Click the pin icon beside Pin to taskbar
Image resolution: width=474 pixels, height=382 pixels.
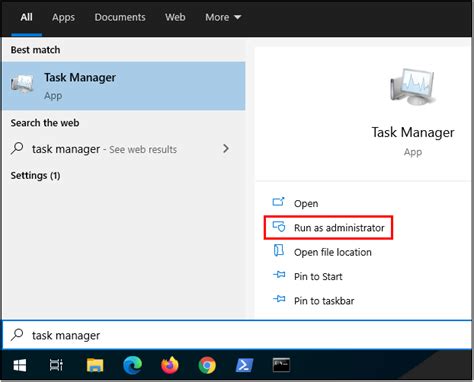click(x=279, y=299)
